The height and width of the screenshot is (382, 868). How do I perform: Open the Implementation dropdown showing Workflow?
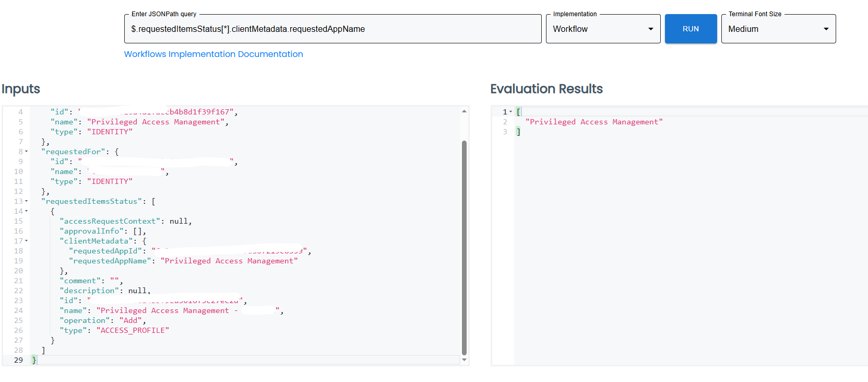coord(603,29)
